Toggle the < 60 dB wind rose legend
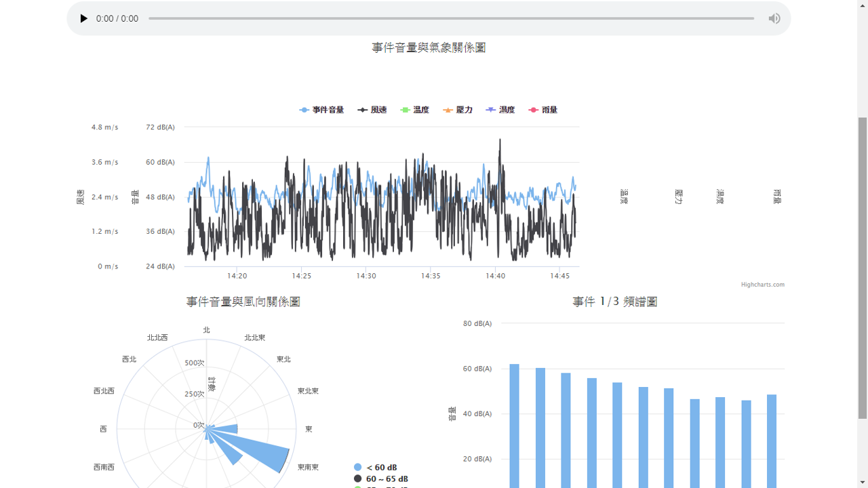868x488 pixels. tap(375, 468)
